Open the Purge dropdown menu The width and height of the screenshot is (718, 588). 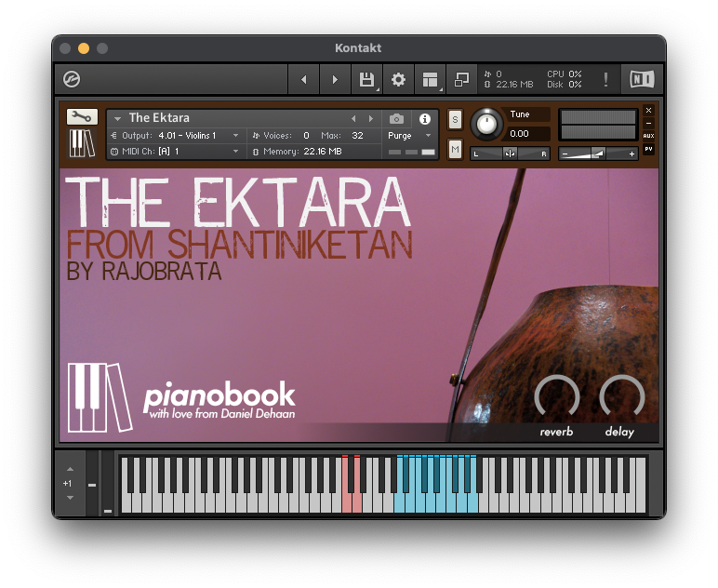(x=409, y=136)
